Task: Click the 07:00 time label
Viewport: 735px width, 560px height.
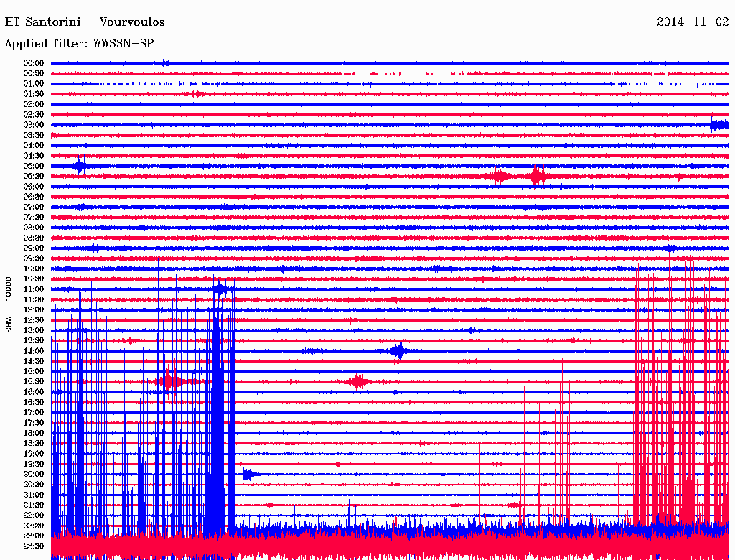Action: click(x=34, y=207)
